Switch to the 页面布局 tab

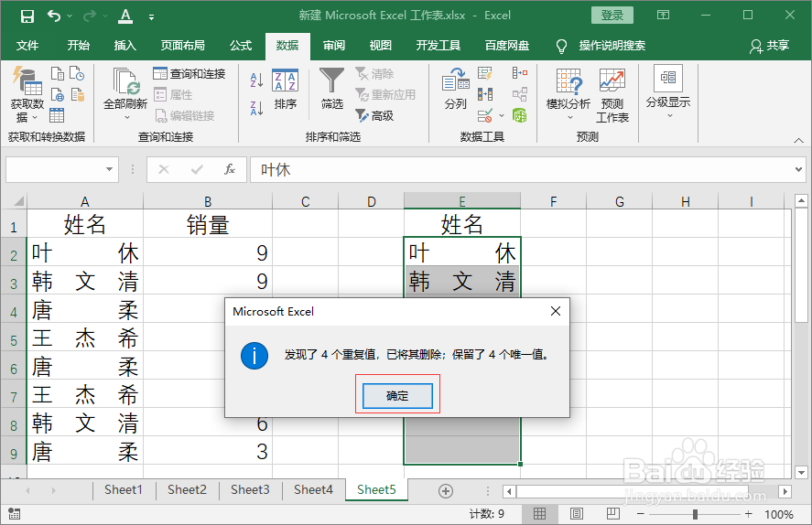(183, 46)
